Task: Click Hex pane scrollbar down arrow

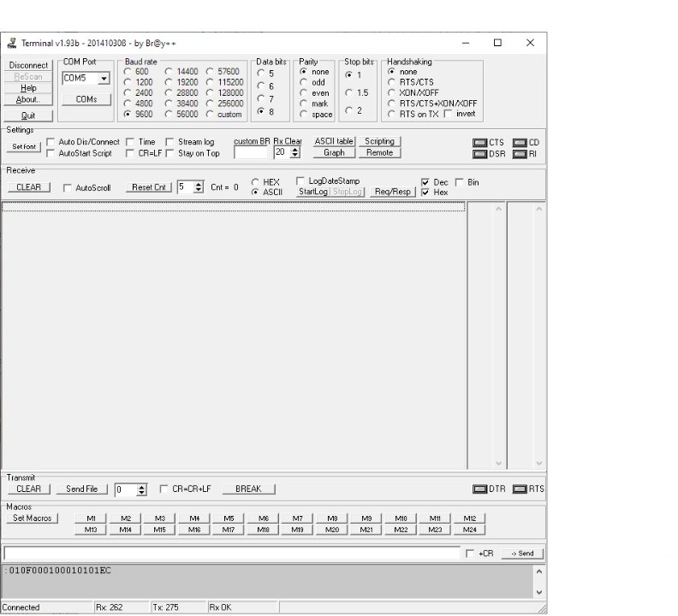Action: point(539,463)
